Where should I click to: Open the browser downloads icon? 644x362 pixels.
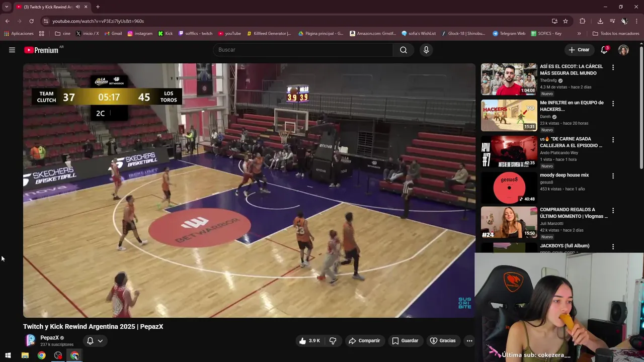600,21
